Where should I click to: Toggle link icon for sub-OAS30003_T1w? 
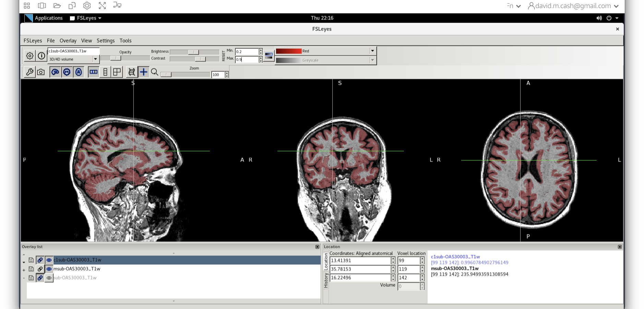click(x=40, y=278)
